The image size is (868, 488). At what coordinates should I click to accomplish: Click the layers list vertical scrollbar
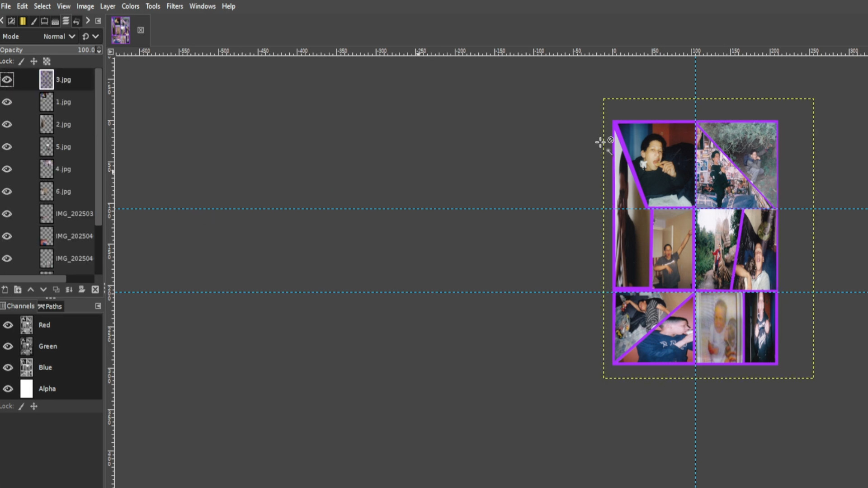(x=99, y=147)
